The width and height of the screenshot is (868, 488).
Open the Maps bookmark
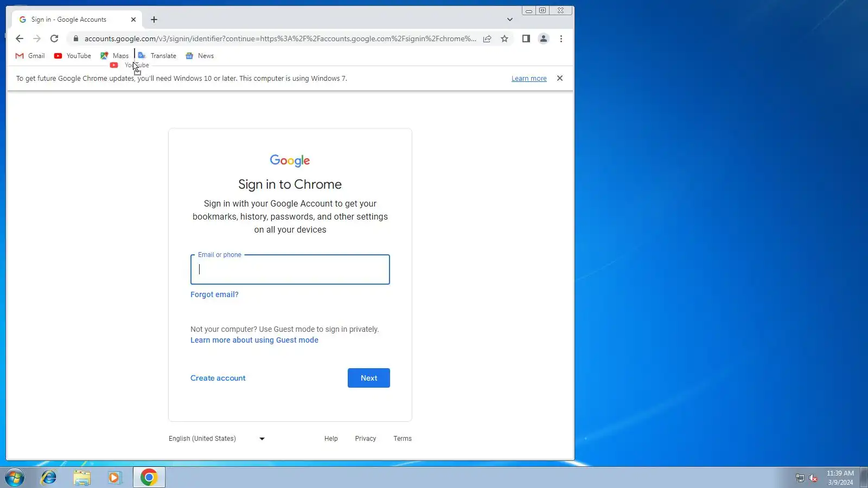click(x=115, y=56)
